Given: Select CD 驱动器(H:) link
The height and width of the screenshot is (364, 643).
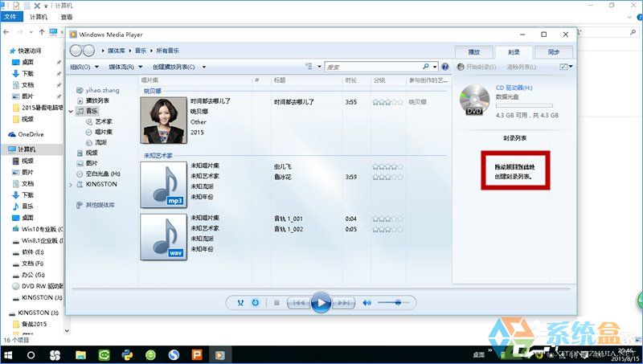Looking at the screenshot, I should click(514, 88).
